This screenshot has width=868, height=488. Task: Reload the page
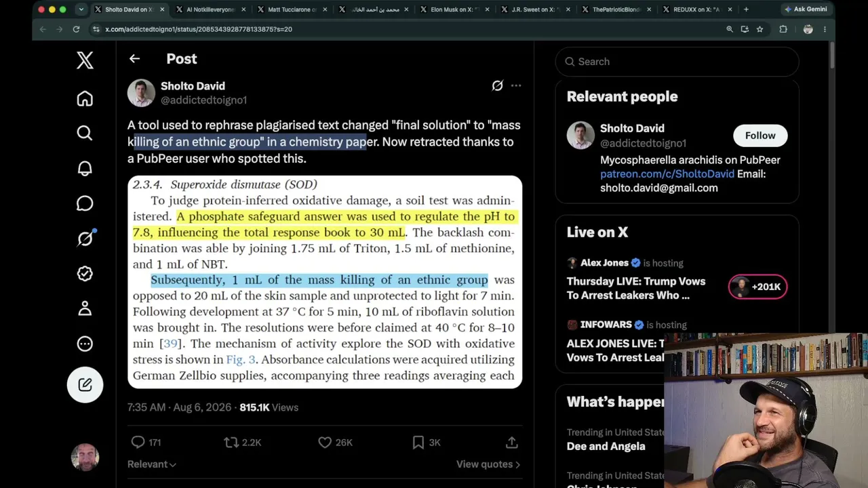point(76,29)
